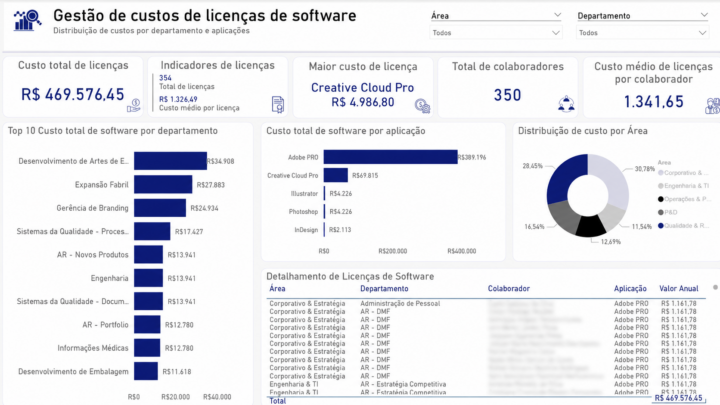Click the money-in-hand icon under total cost
This screenshot has height=405, width=720.
click(x=134, y=105)
